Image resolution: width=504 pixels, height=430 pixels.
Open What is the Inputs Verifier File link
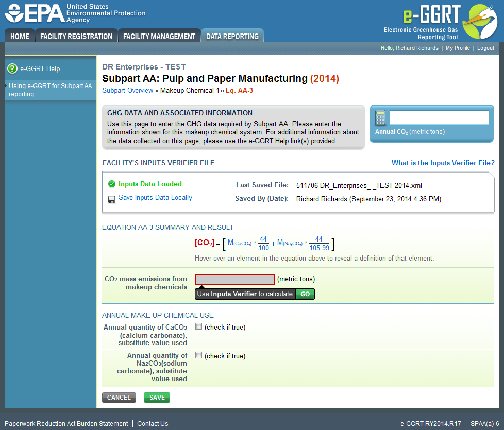coord(443,163)
